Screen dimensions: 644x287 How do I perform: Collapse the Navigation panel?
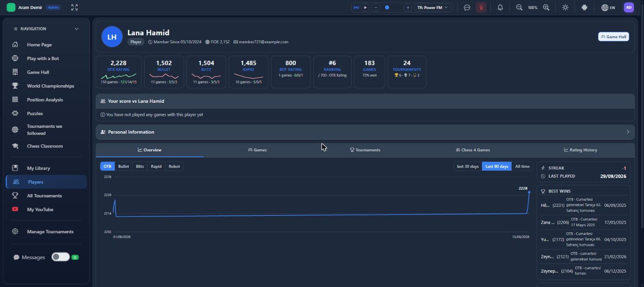pyautogui.click(x=76, y=29)
